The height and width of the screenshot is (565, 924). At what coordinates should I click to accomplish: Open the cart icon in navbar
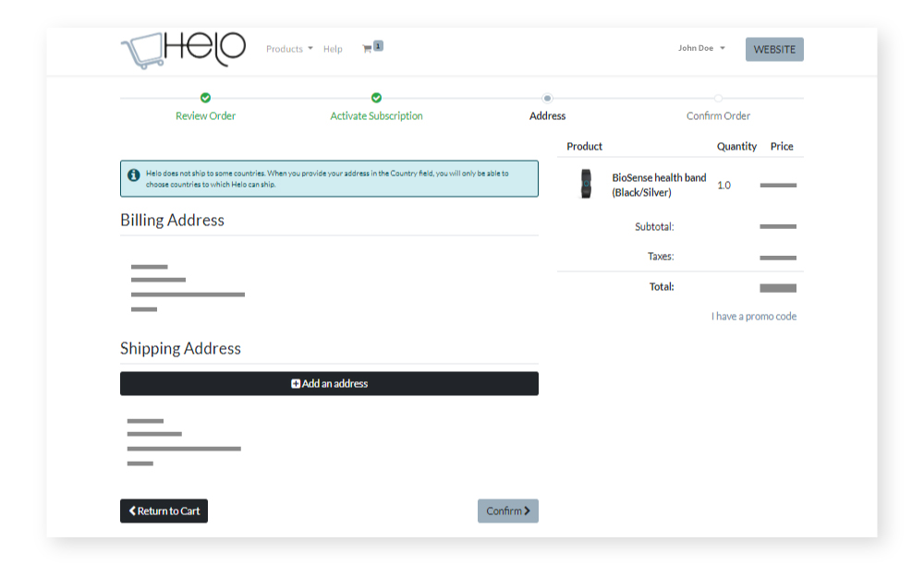coord(367,49)
